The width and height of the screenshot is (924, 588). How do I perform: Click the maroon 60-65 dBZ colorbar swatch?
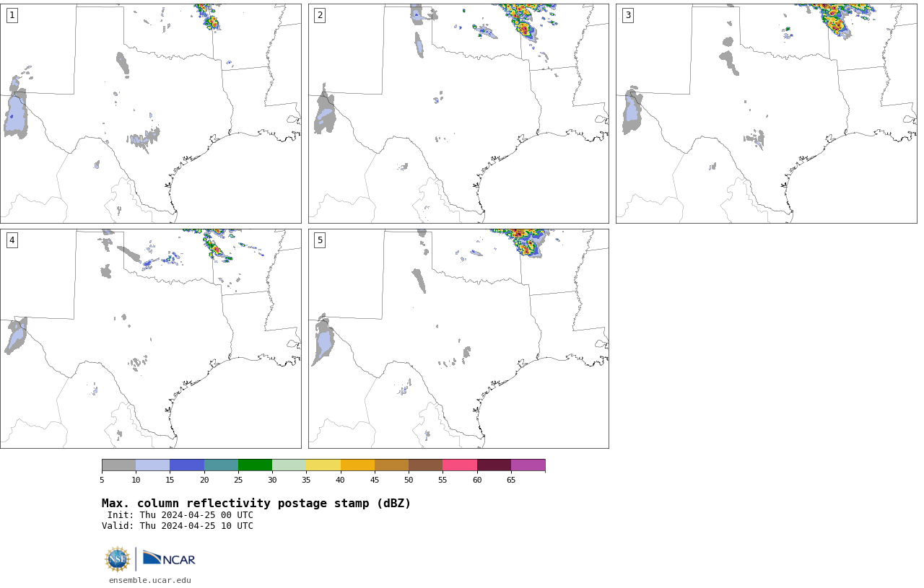click(x=494, y=465)
